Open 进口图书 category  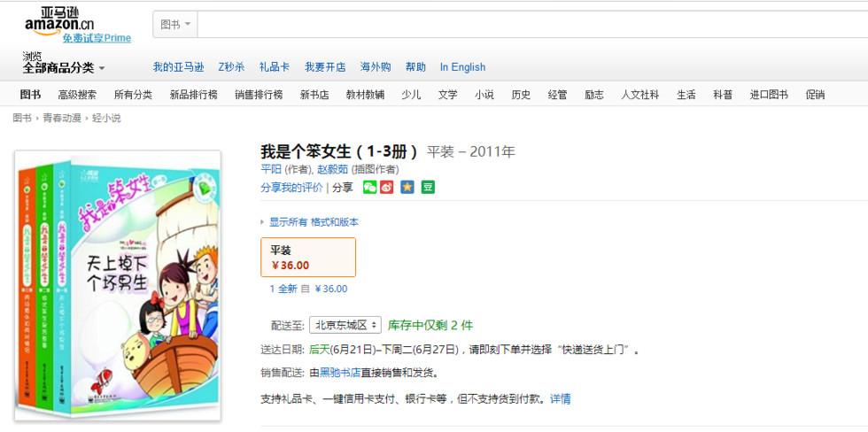(769, 95)
